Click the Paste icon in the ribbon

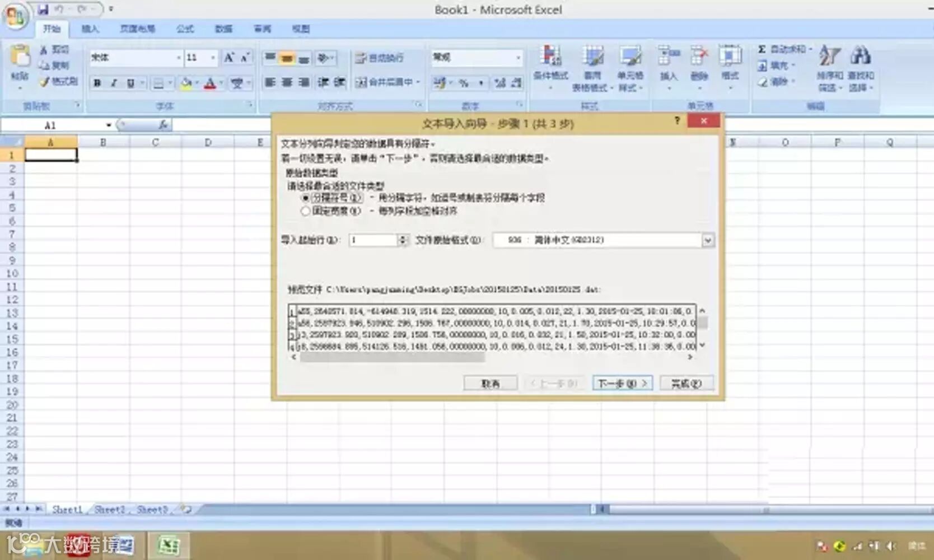pyautogui.click(x=20, y=56)
